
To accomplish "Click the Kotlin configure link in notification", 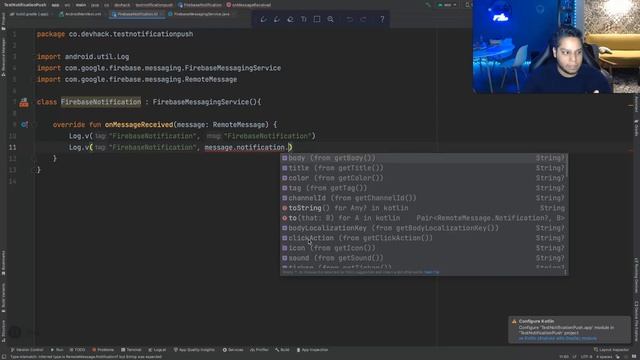I will (558, 338).
